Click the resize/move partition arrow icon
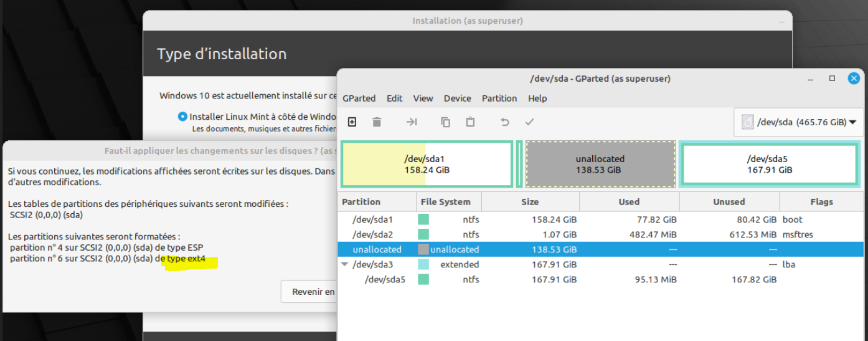The height and width of the screenshot is (341, 868). 411,122
